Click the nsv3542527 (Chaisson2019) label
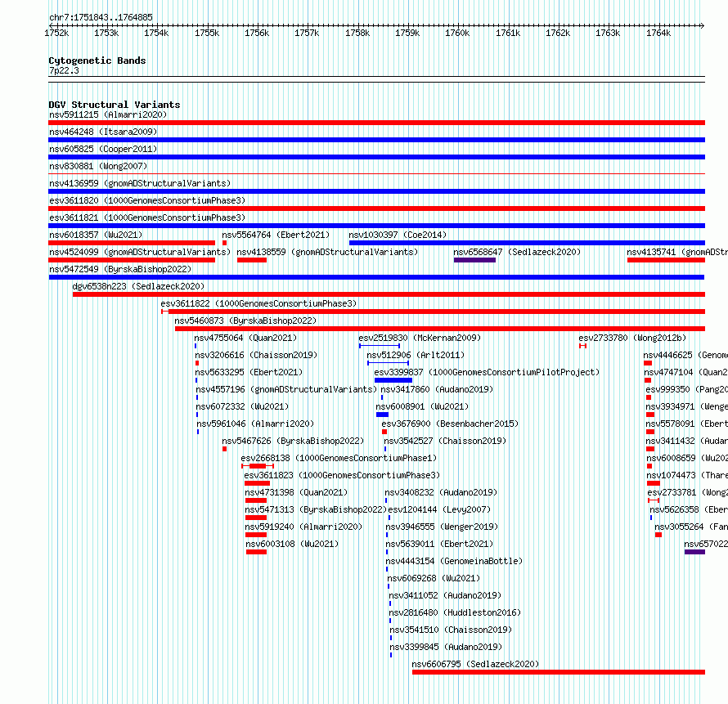The image size is (728, 704). [x=445, y=441]
